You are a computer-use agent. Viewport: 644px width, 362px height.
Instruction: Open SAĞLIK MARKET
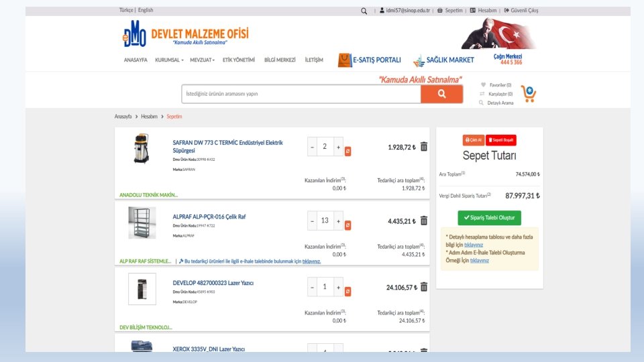(x=443, y=60)
